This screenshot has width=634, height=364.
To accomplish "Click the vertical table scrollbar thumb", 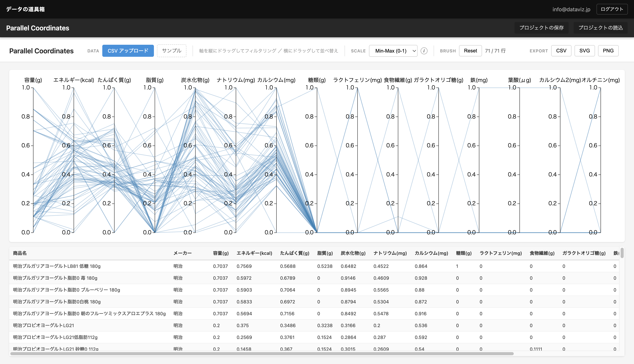I will 622,253.
